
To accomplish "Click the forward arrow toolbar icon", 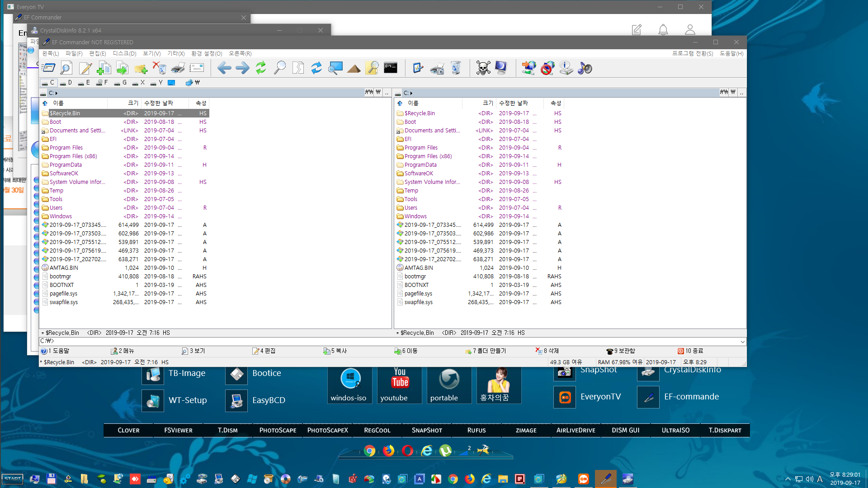I will (x=242, y=68).
